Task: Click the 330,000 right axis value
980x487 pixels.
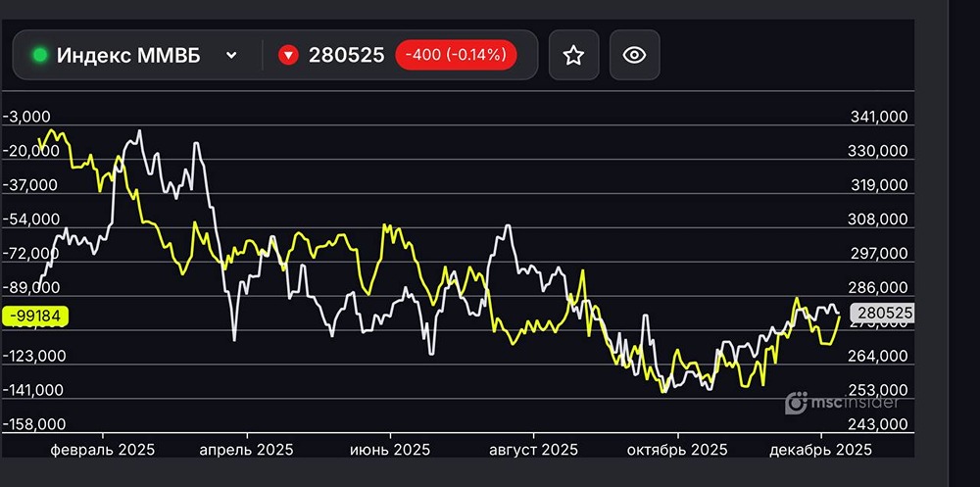Action: click(x=879, y=151)
